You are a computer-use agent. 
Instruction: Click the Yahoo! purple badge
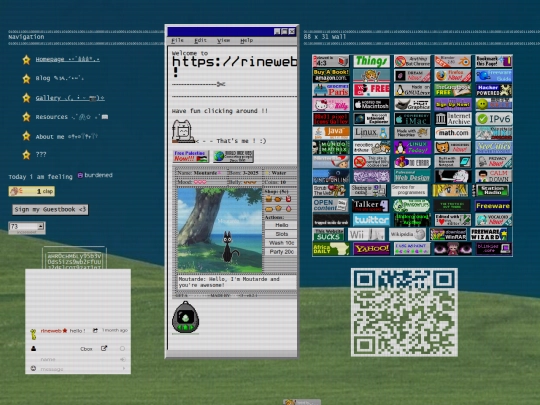pyautogui.click(x=371, y=249)
